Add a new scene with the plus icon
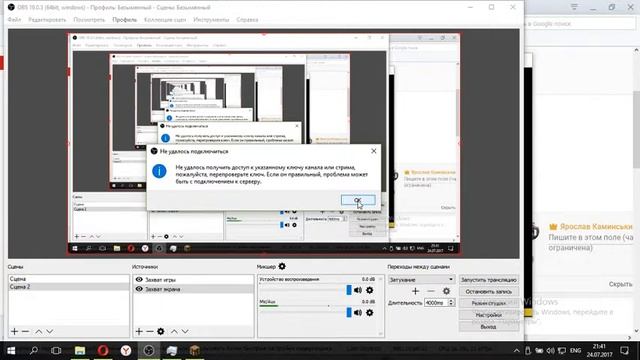 tap(15, 331)
